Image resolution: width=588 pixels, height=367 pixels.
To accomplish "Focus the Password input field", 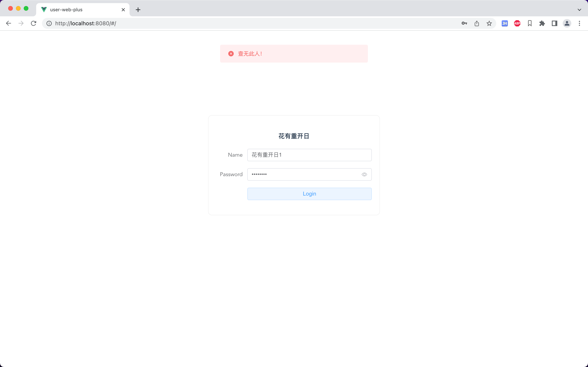I will pyautogui.click(x=309, y=174).
